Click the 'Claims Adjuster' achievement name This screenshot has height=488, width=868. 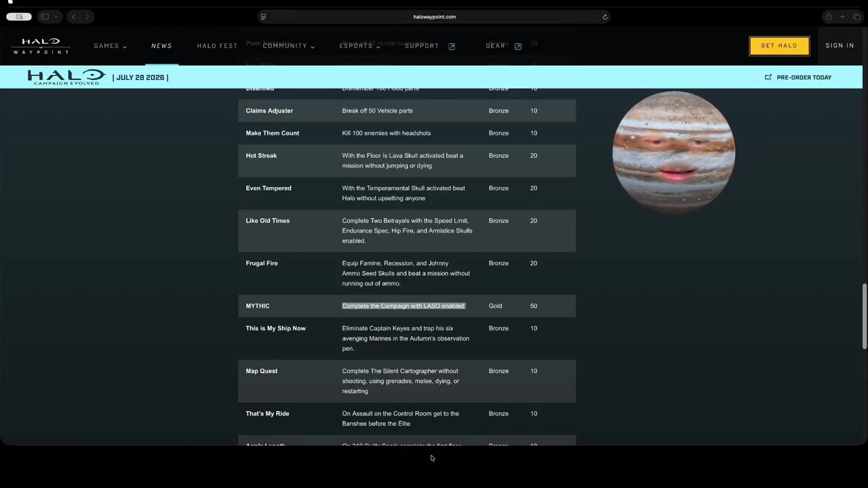(269, 111)
